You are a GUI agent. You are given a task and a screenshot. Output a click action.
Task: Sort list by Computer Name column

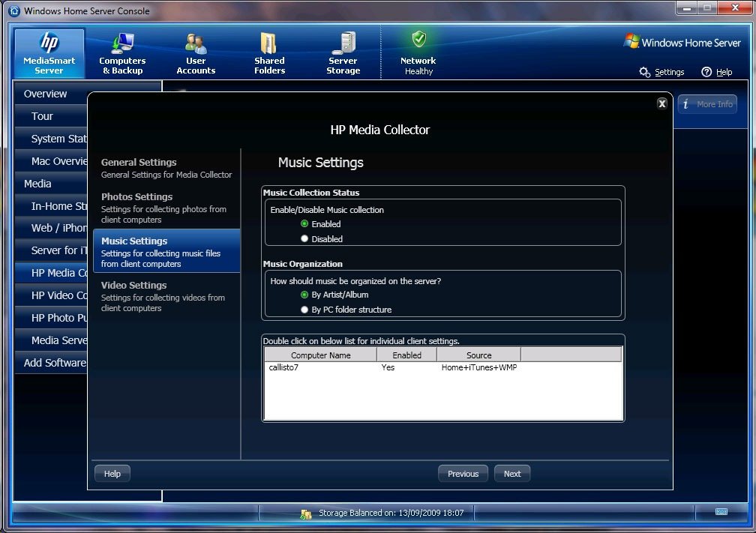[321, 355]
